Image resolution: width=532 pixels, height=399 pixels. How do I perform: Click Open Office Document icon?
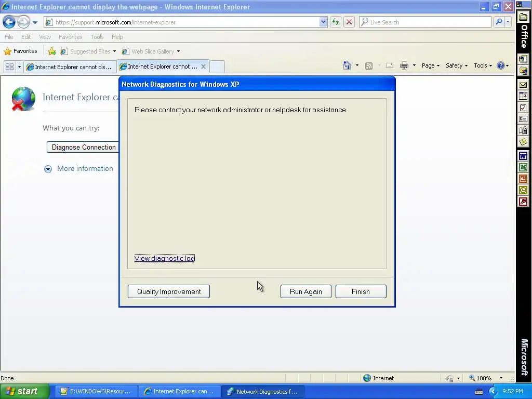(x=523, y=71)
